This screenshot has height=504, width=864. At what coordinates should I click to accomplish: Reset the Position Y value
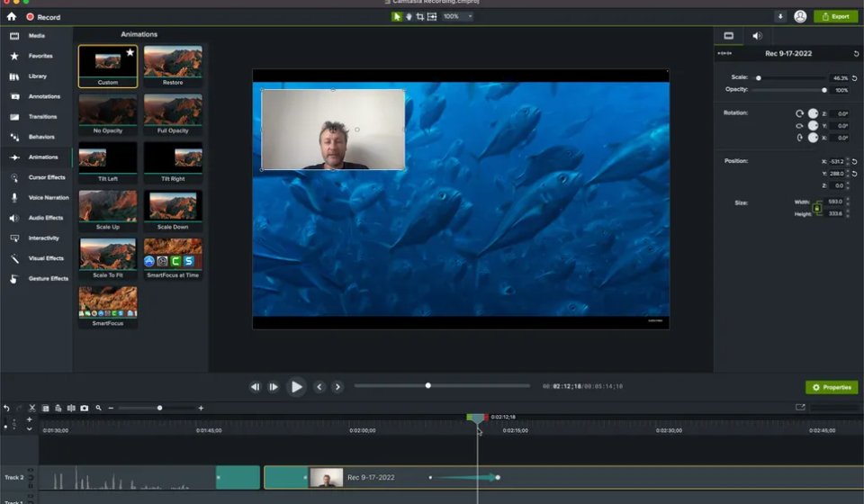click(x=855, y=174)
